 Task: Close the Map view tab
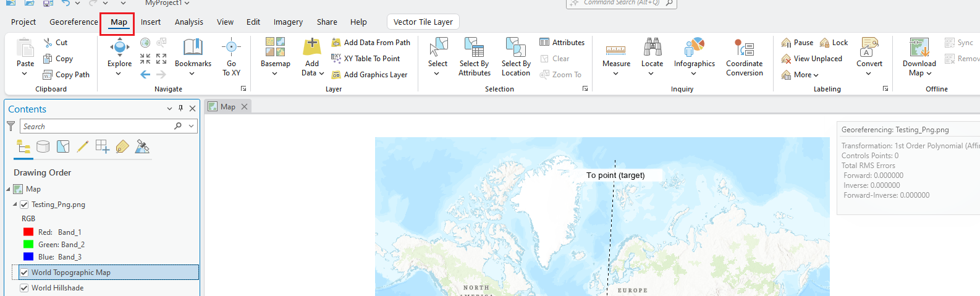[x=244, y=107]
